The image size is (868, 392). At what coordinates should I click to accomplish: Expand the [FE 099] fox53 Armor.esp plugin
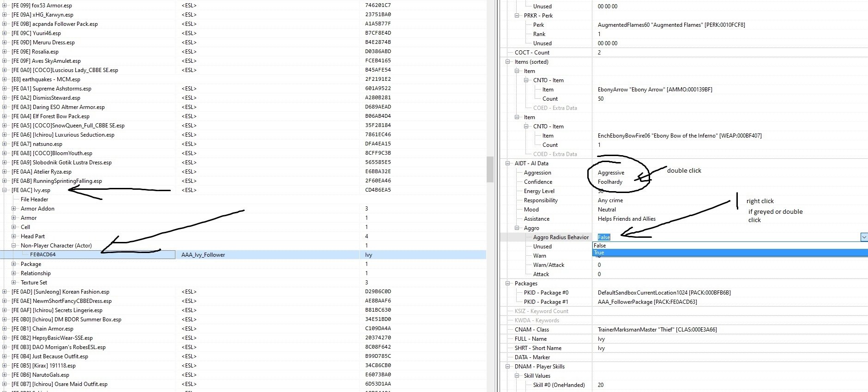5,6
